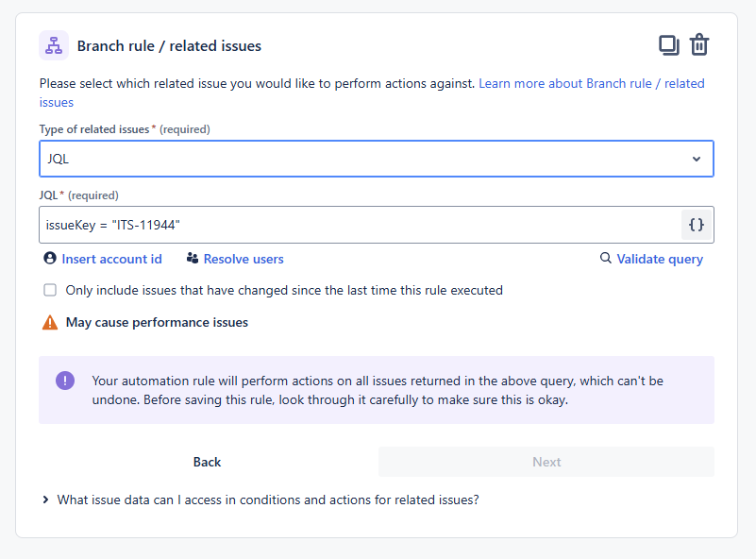Duplicate this branch rule component
The height and width of the screenshot is (559, 756).
point(668,44)
